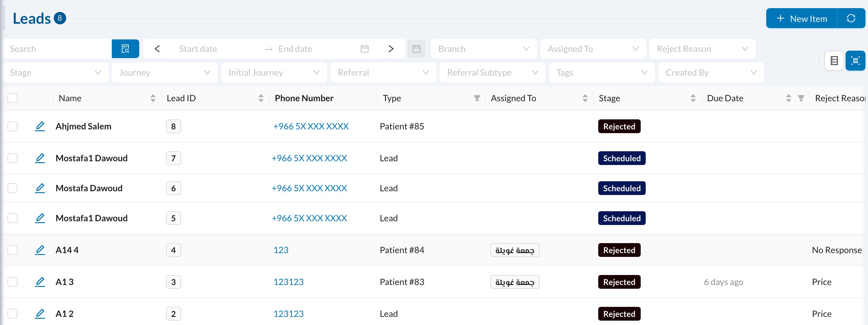The height and width of the screenshot is (325, 868).
Task: Open edit pencil for Ahjmed Salem
Action: [40, 127]
